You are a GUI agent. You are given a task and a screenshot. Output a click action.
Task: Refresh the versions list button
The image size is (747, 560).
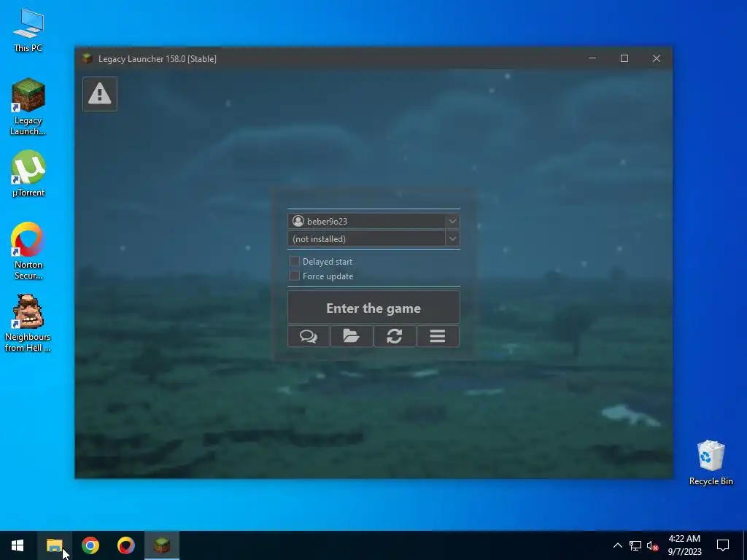[x=395, y=336]
